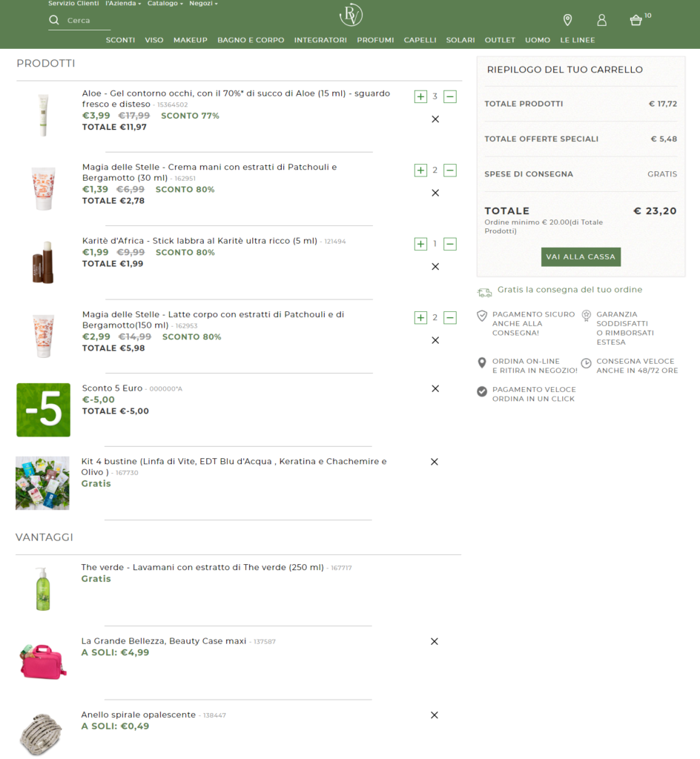Increase quantity of Aloe gel contorno occhi
700x759 pixels.
[x=420, y=96]
